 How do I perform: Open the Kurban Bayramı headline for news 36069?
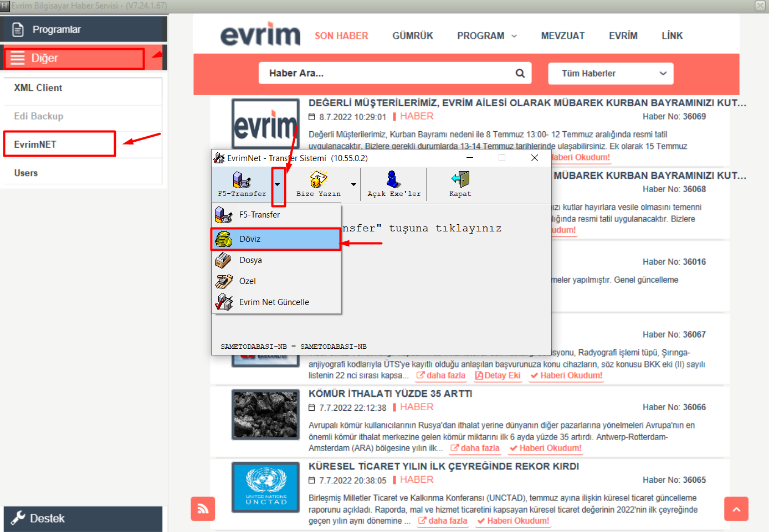pyautogui.click(x=527, y=103)
